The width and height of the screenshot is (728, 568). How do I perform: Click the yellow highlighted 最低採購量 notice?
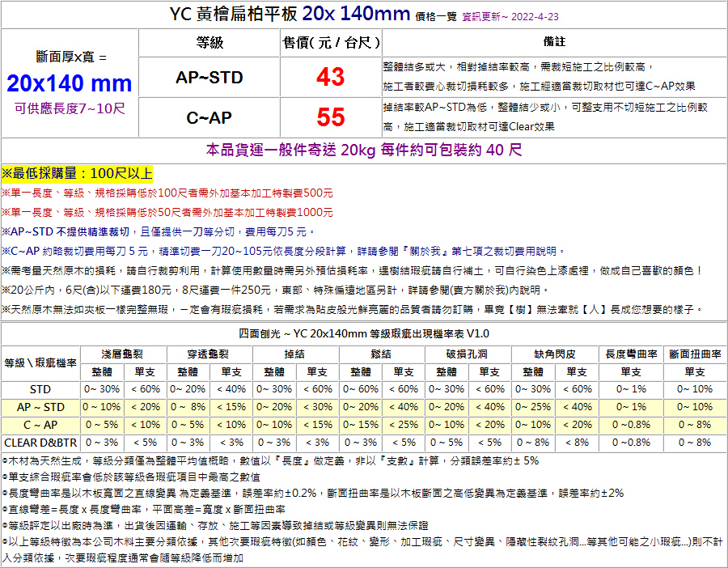click(x=77, y=173)
